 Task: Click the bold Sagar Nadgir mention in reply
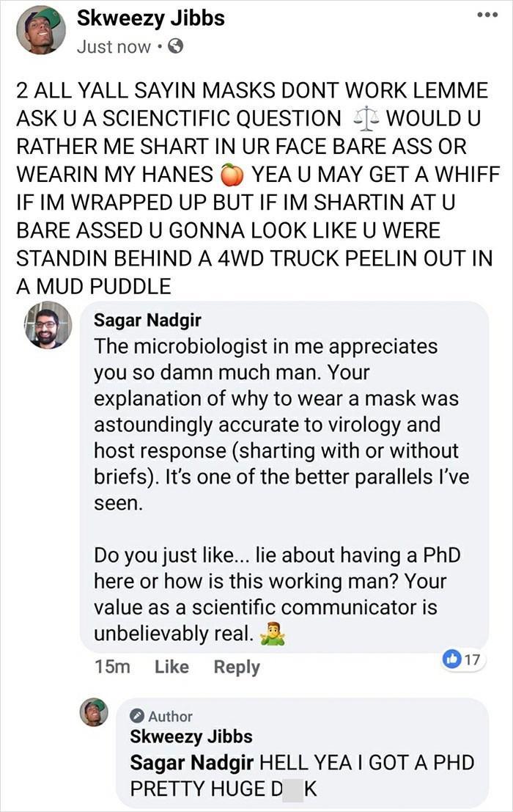[x=192, y=762]
